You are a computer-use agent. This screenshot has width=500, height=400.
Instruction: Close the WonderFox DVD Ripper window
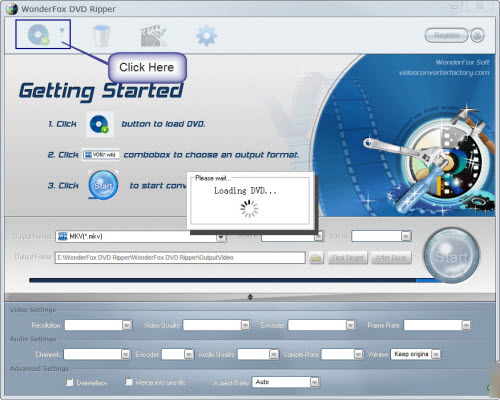coord(480,6)
